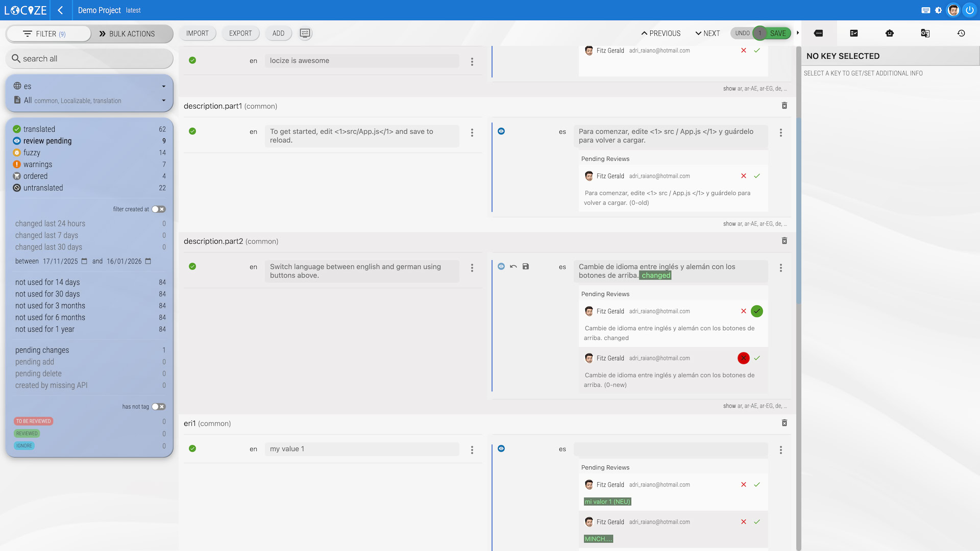The width and height of the screenshot is (980, 551).
Task: Click the BULK ACTIONS button
Action: [x=127, y=34]
